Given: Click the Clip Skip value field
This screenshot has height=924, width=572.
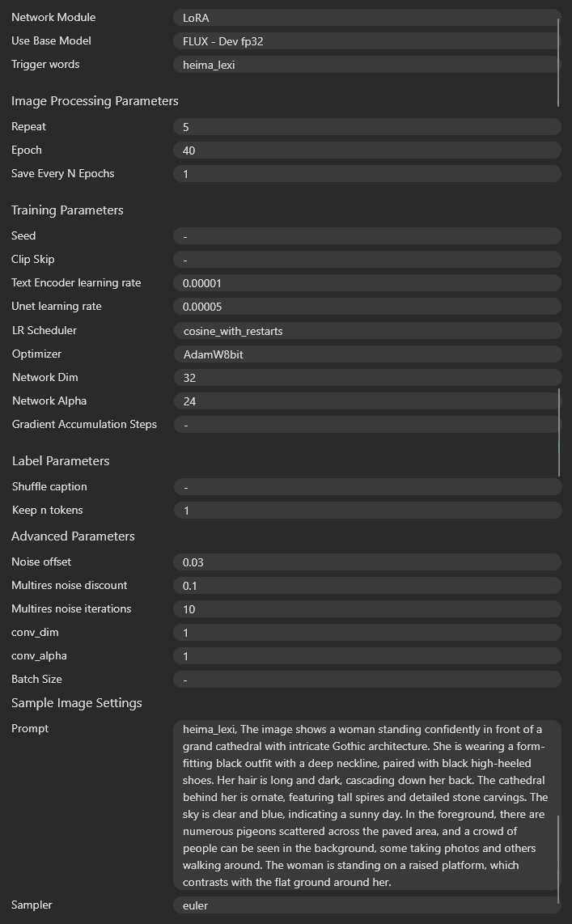Looking at the screenshot, I should click(367, 260).
